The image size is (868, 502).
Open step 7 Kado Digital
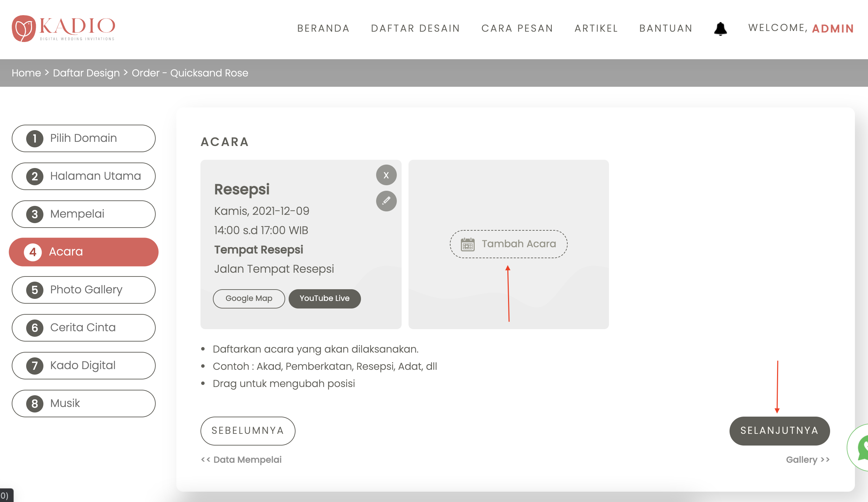pyautogui.click(x=84, y=366)
